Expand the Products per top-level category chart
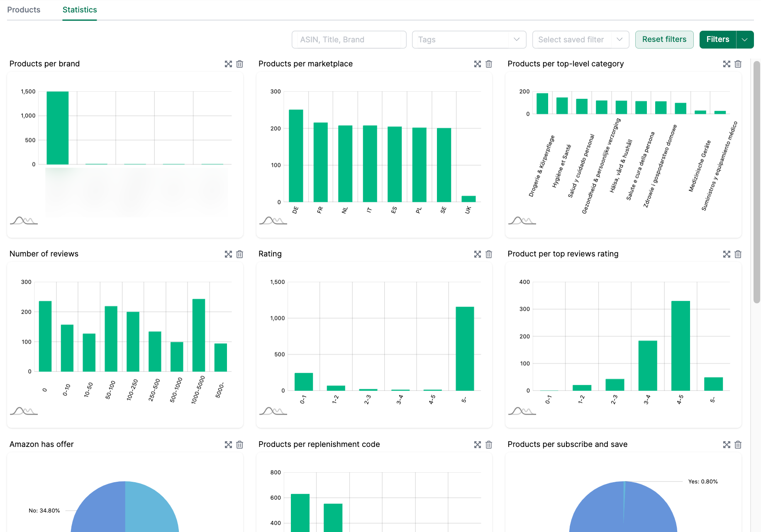Screen dimensions: 761x532 (x=727, y=64)
